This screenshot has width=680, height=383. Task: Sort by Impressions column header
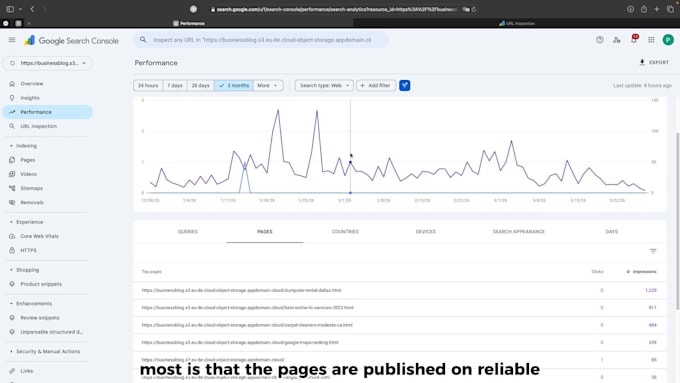point(641,272)
